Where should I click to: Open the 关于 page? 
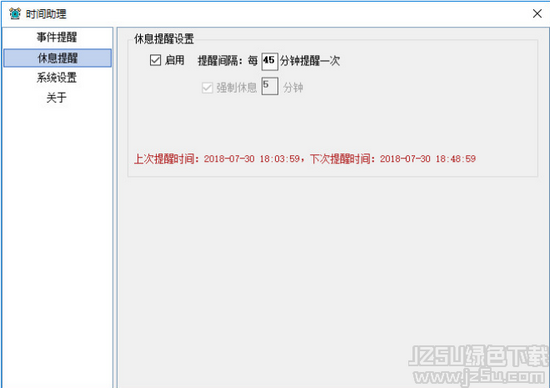pyautogui.click(x=56, y=98)
